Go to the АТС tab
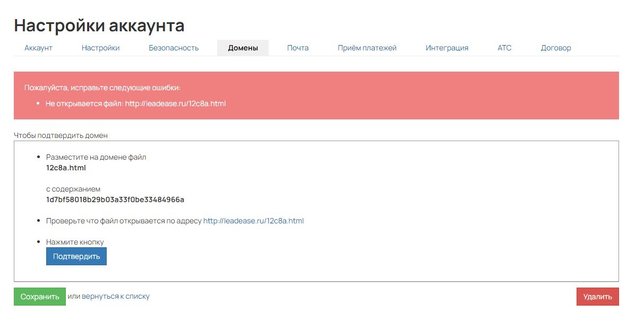This screenshot has height=321, width=644. [x=504, y=48]
